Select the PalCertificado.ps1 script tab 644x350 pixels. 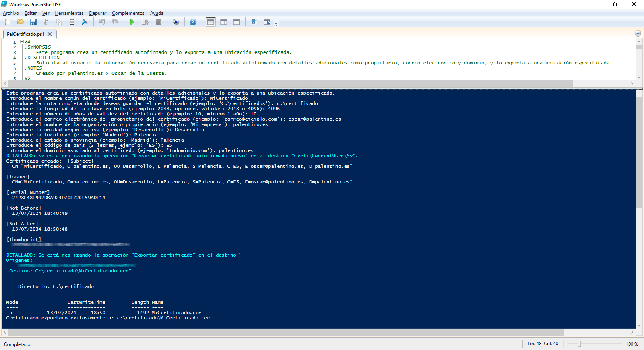[25, 34]
